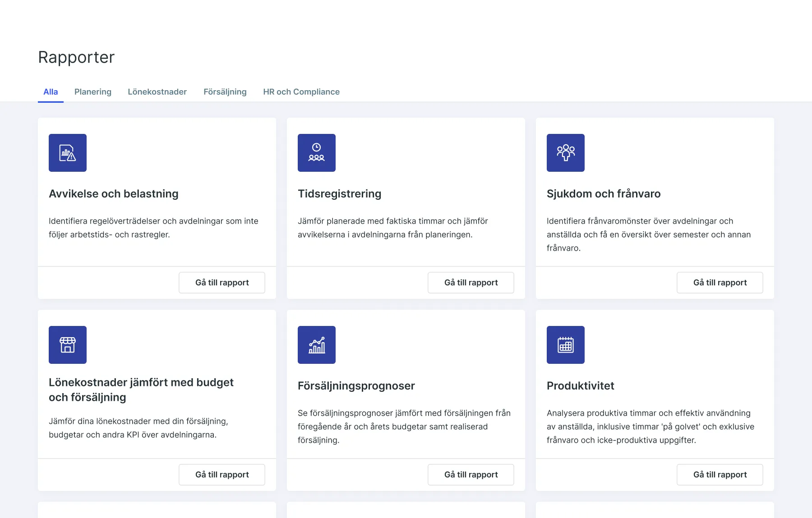Click the Försäljningsprognoser chart icon
Image resolution: width=812 pixels, height=518 pixels.
tap(317, 345)
